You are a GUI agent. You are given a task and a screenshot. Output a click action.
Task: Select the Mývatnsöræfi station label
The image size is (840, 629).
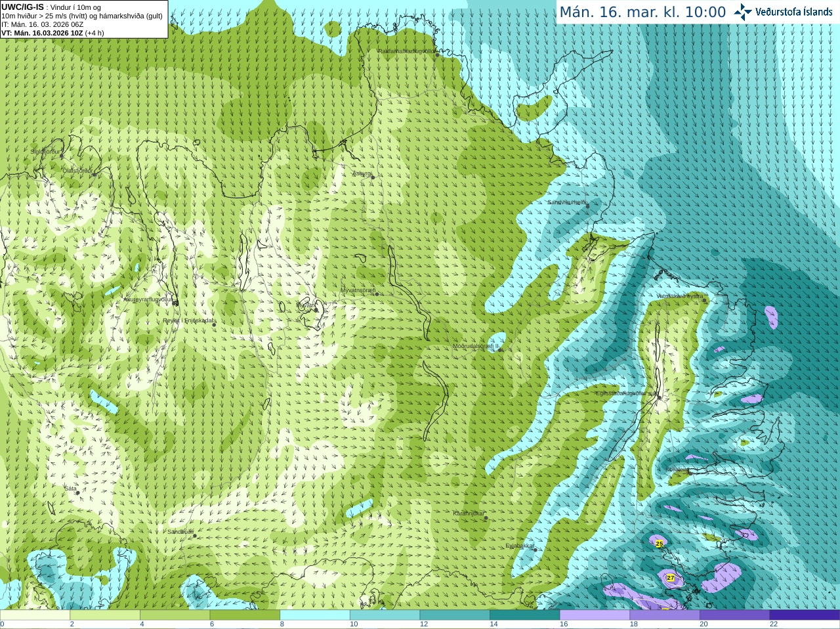click(x=358, y=290)
